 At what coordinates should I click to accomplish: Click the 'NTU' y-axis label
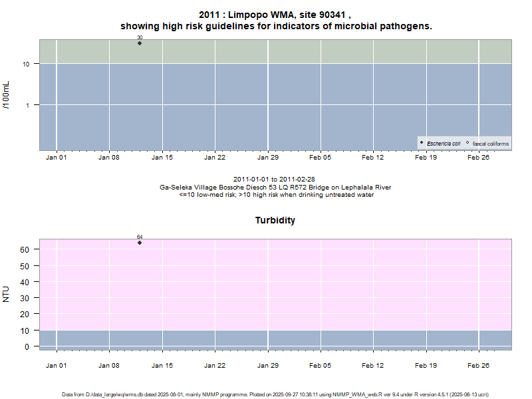[7, 294]
